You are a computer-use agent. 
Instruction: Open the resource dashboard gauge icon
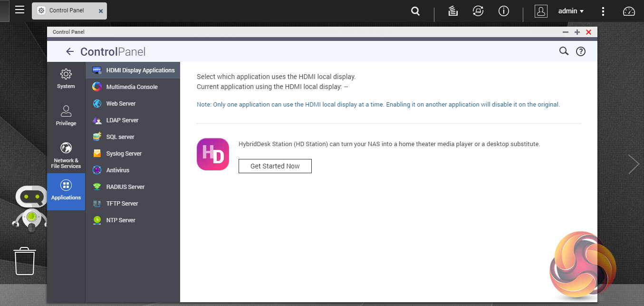click(629, 11)
